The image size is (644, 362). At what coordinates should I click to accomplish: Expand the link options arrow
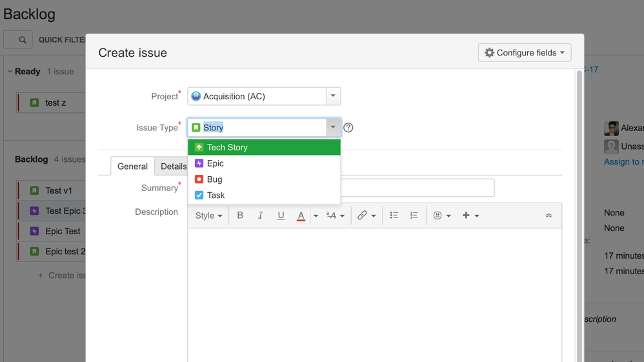pyautogui.click(x=374, y=216)
